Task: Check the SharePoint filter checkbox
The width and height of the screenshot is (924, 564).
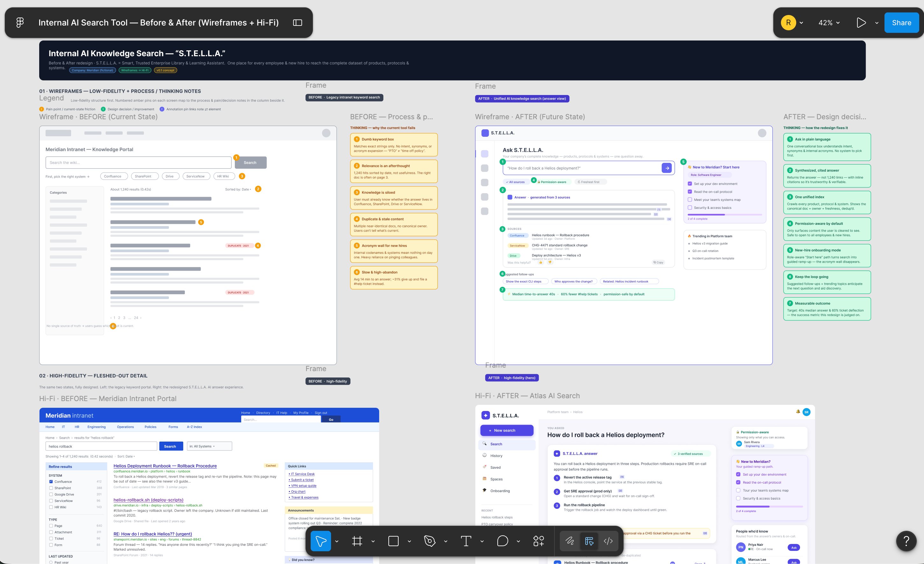Action: [x=51, y=488]
